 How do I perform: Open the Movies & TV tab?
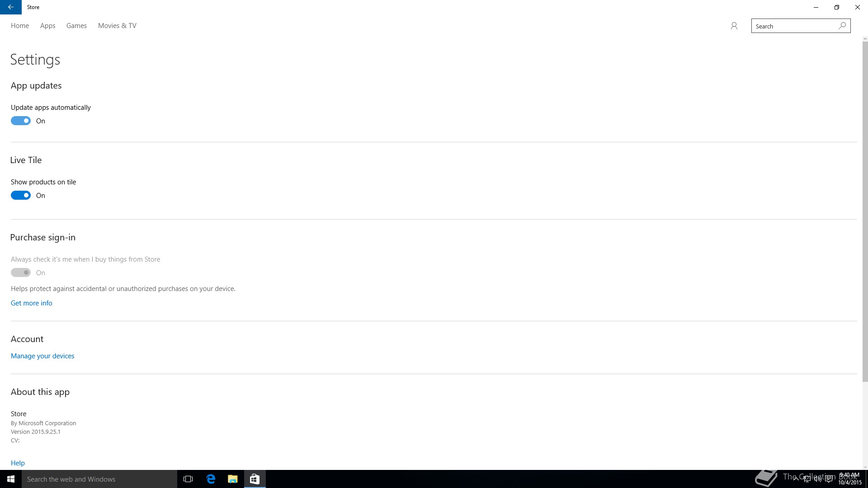point(117,26)
